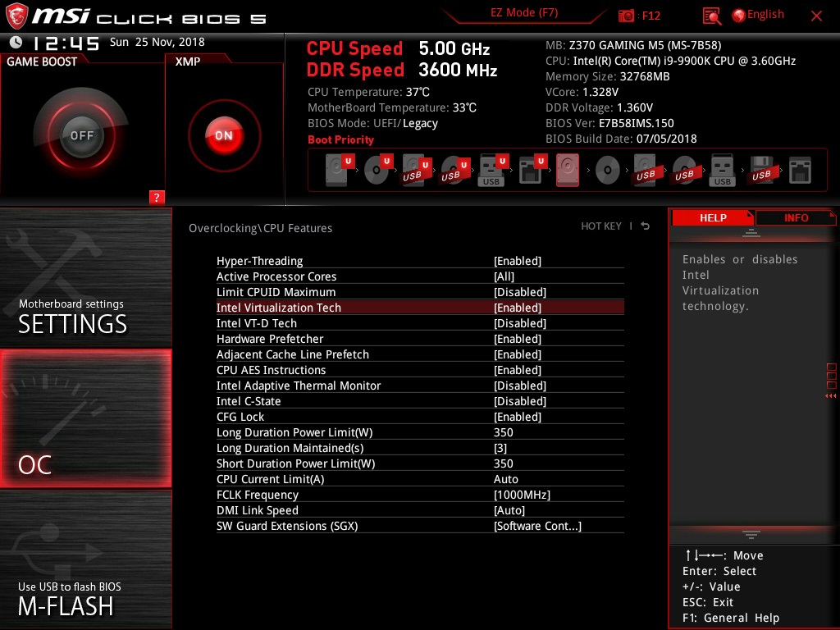Open M-FLASH to flash BIOS
840x630 pixels.
85,559
